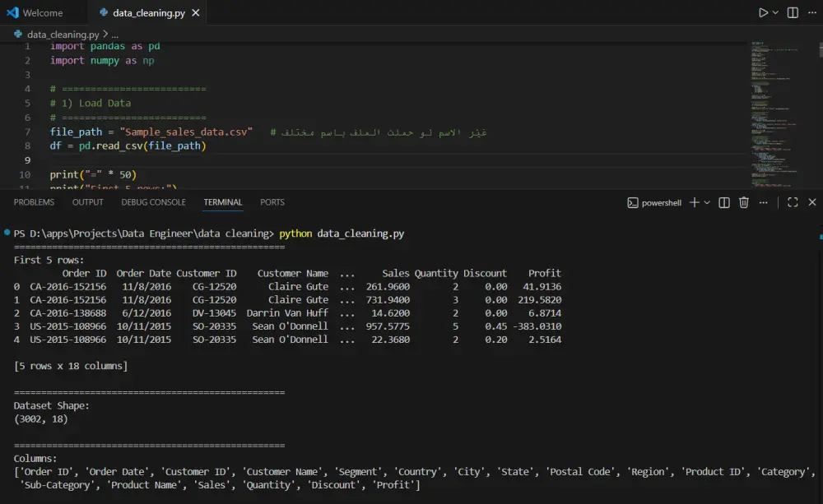Open the terminal profile launch dropdown

click(706, 202)
